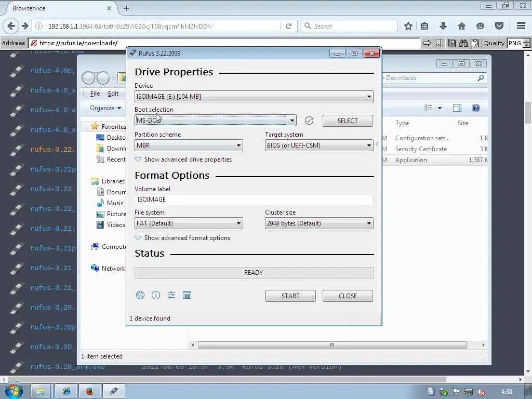Expand Show advanced drive properties
This screenshot has width=532, height=399.
click(x=183, y=159)
